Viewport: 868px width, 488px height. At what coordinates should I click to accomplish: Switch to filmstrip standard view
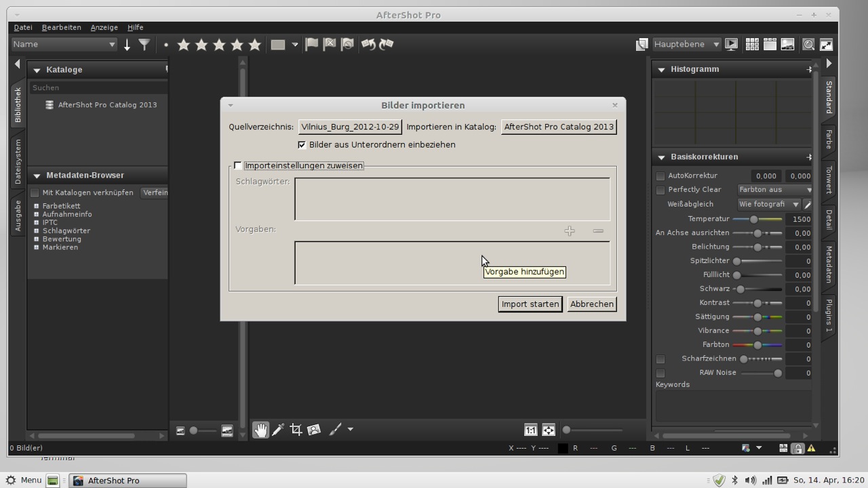point(770,44)
